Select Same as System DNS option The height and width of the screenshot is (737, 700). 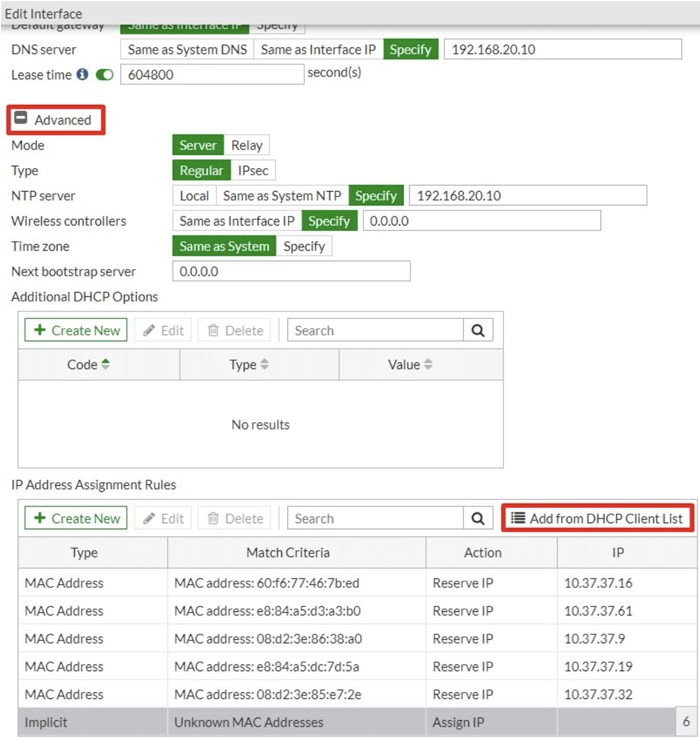187,50
